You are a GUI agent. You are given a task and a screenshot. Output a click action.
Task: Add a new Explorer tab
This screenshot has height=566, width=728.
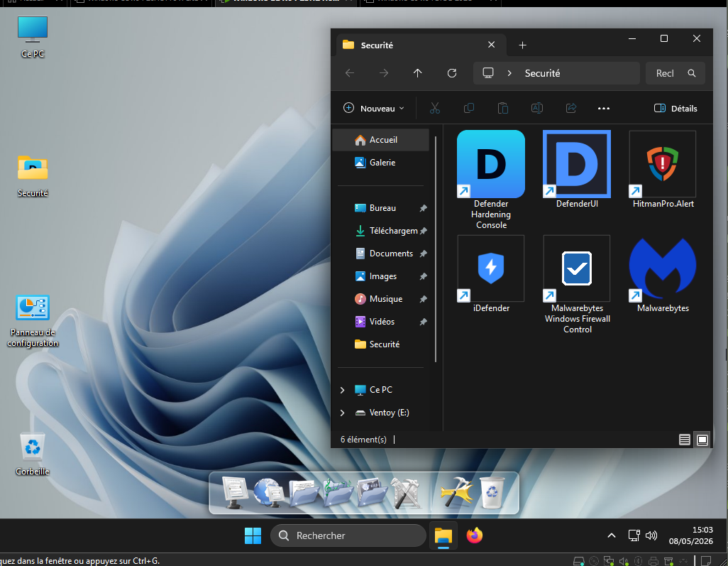point(522,45)
